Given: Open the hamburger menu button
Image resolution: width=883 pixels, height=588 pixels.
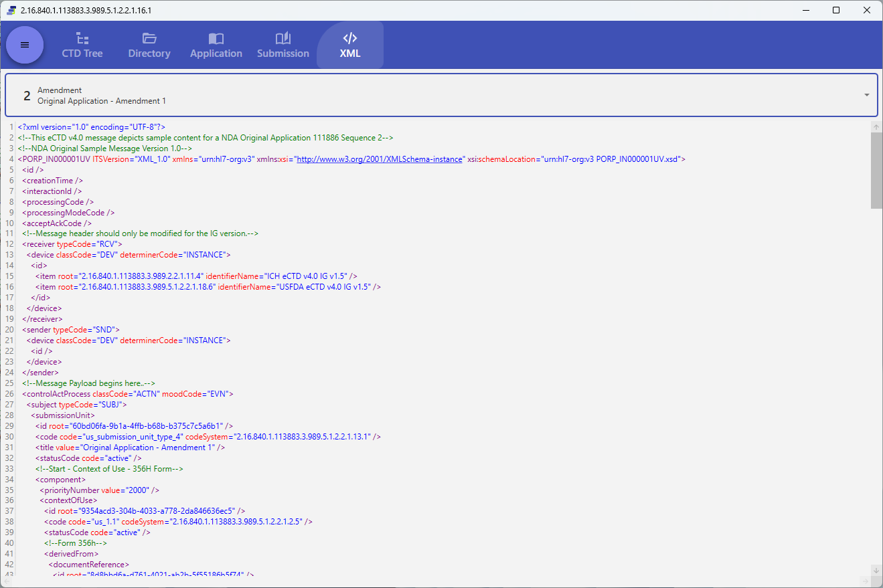Looking at the screenshot, I should [25, 45].
